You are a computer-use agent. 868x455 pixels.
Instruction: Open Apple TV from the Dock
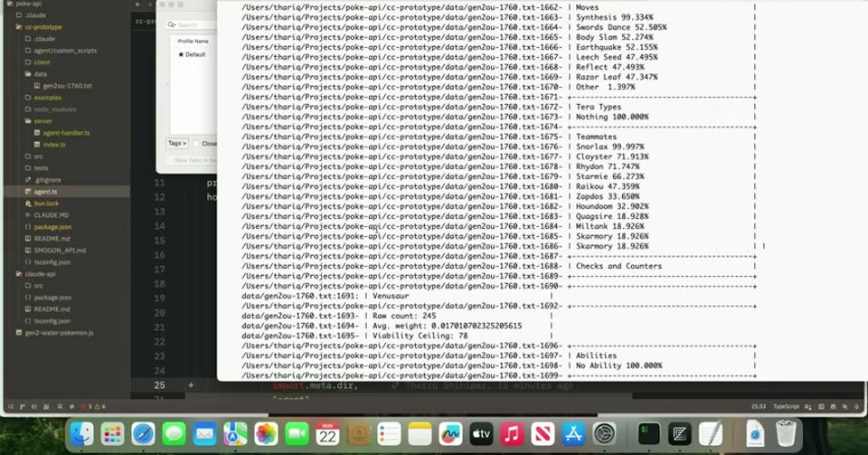coord(481,434)
